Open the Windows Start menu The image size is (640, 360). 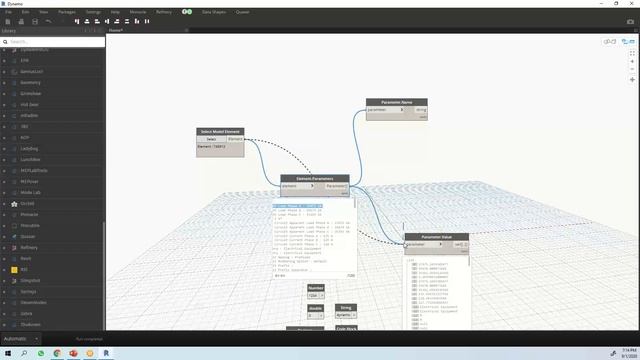[x=8, y=353]
